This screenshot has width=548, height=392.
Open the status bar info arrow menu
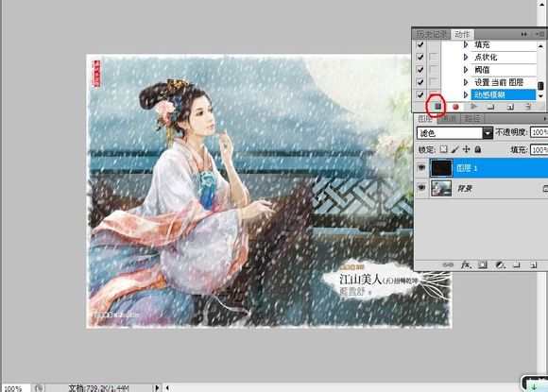[x=157, y=387]
